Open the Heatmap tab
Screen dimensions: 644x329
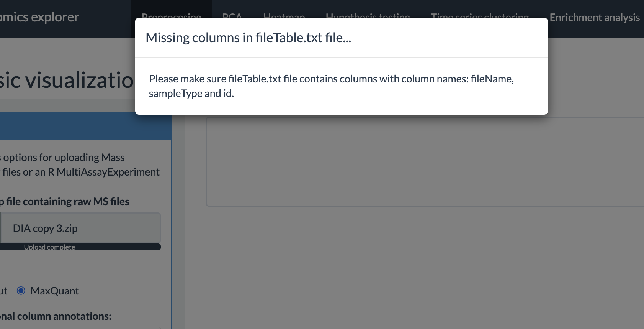284,16
